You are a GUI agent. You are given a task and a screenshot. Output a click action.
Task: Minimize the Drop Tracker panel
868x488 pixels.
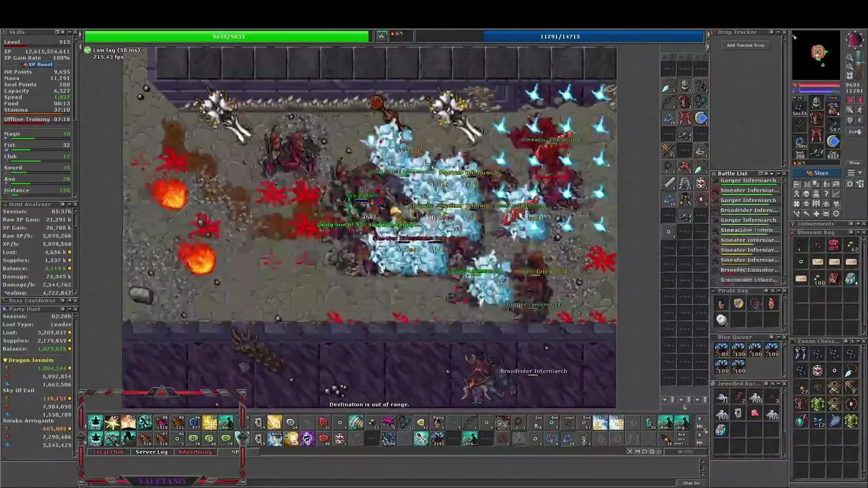(x=778, y=32)
